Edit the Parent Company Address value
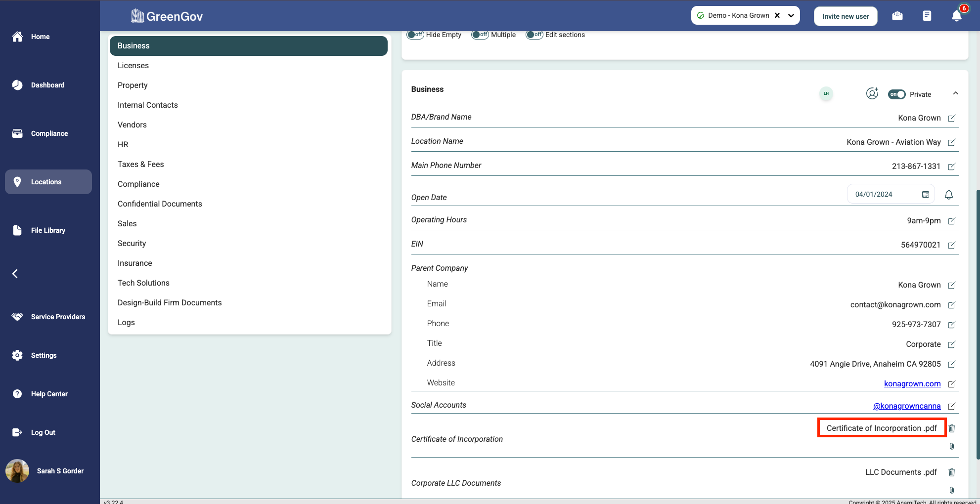The height and width of the screenshot is (504, 980). pyautogui.click(x=952, y=364)
